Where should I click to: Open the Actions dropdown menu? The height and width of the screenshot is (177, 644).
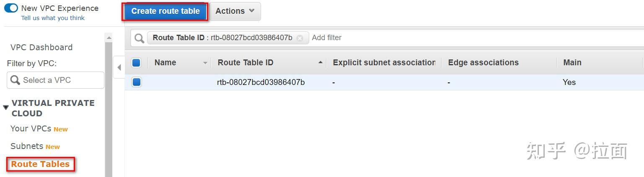tap(235, 11)
